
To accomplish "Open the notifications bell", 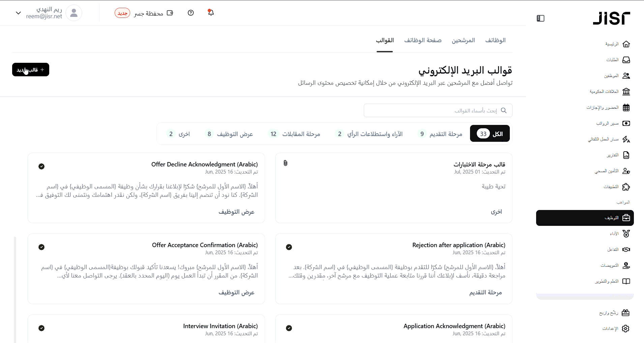I will pos(211,13).
